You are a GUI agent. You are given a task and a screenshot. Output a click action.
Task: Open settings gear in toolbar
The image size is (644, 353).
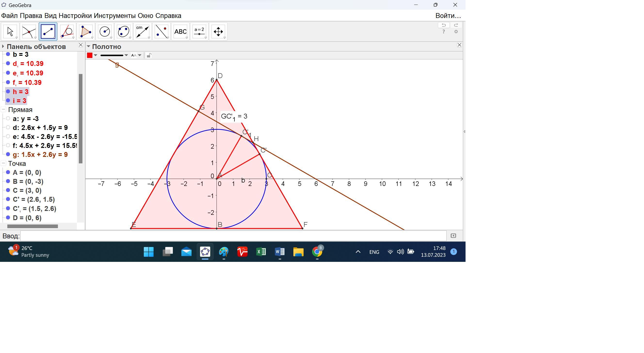pos(456,32)
